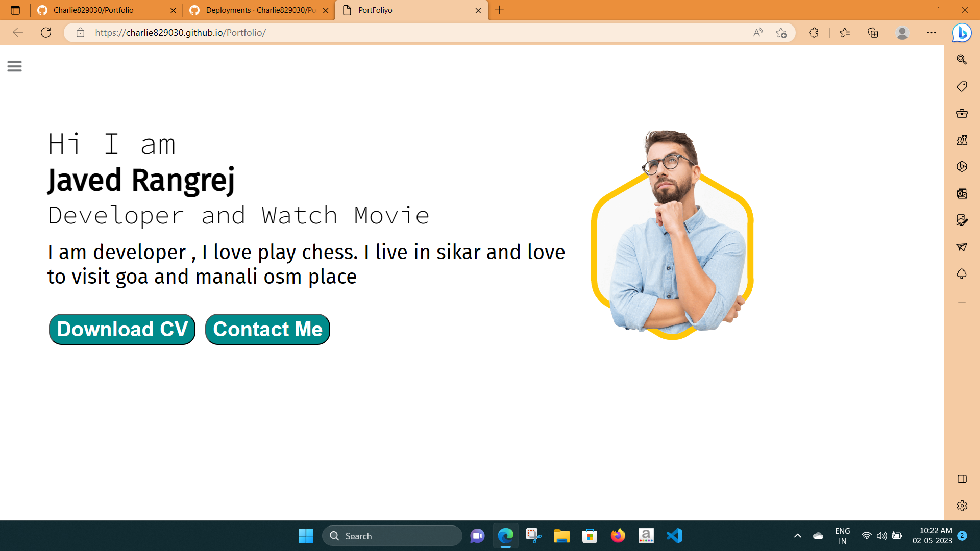
Task: Click the Download CV button
Action: click(x=122, y=329)
